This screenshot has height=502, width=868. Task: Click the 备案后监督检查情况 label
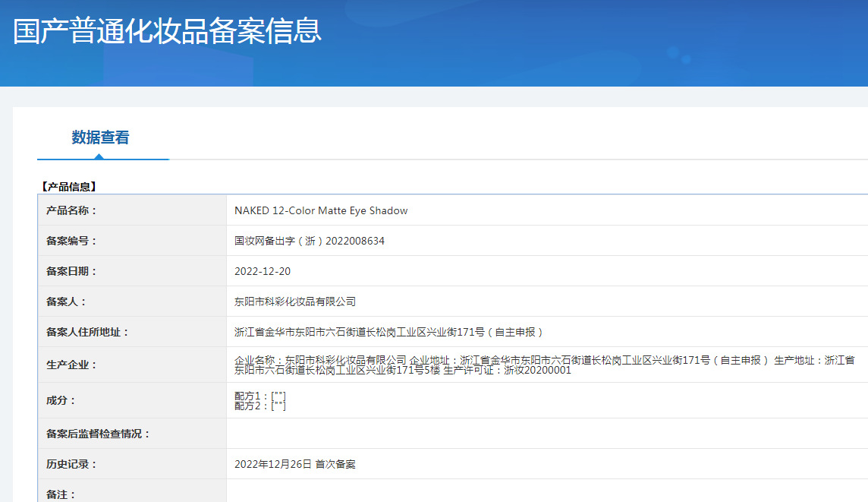97,434
